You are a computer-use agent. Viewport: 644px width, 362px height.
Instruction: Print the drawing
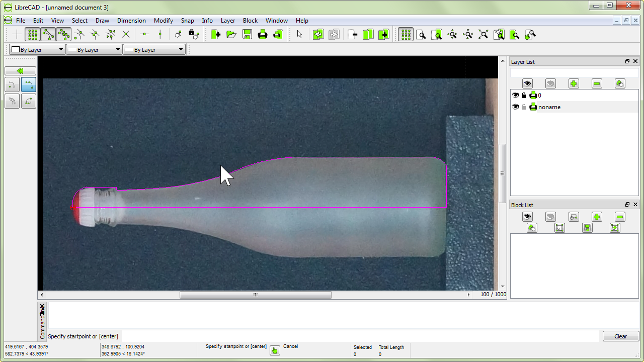[x=263, y=34]
